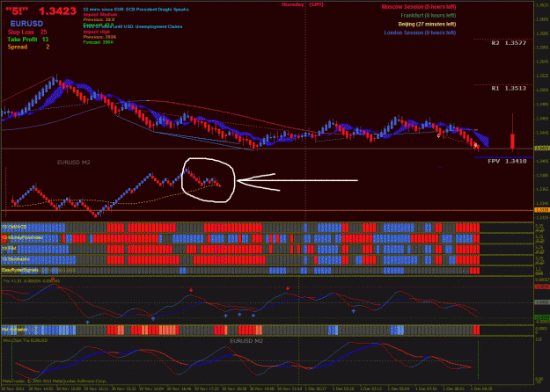Click the Spread 2 line

point(28,47)
